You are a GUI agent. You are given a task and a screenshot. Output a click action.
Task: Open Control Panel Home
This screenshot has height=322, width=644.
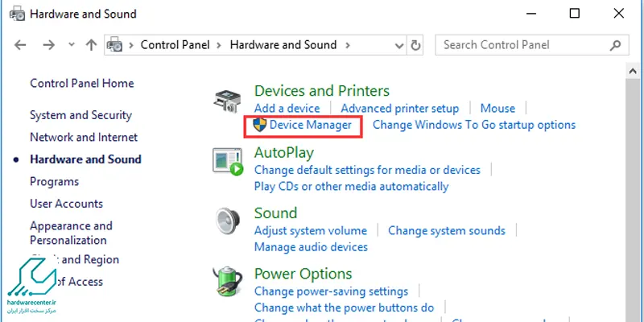click(x=82, y=84)
